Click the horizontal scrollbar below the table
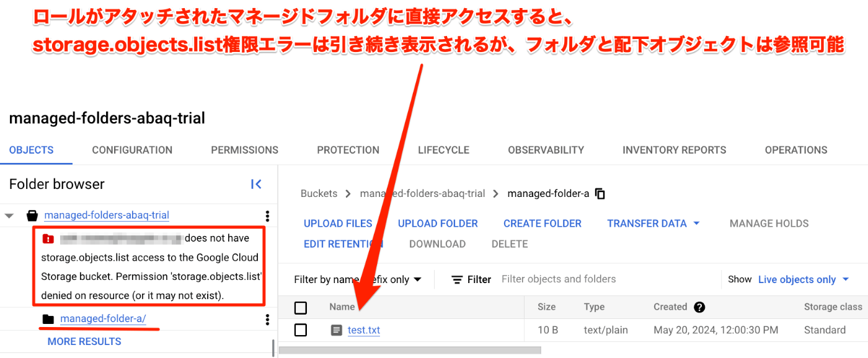Image resolution: width=868 pixels, height=358 pixels. pyautogui.click(x=410, y=350)
